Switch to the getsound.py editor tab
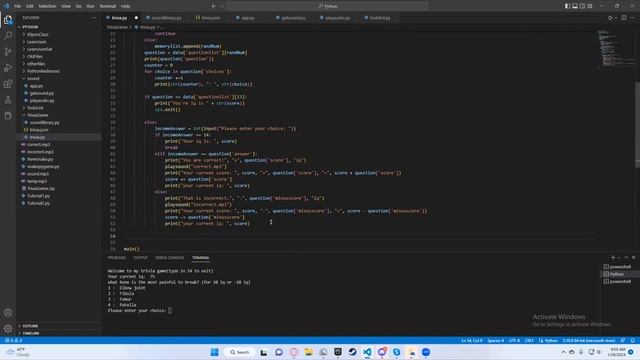This screenshot has height=360, width=640. 293,18
